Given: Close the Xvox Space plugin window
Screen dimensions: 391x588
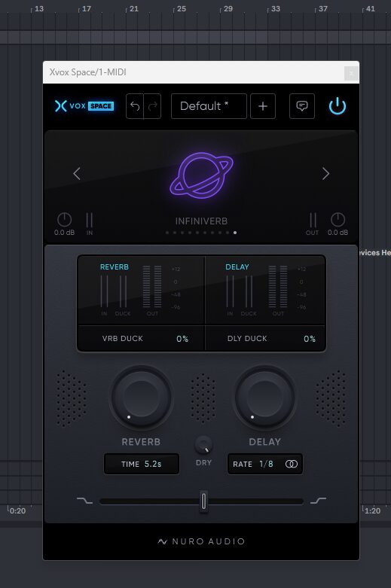Looking at the screenshot, I should (x=351, y=73).
